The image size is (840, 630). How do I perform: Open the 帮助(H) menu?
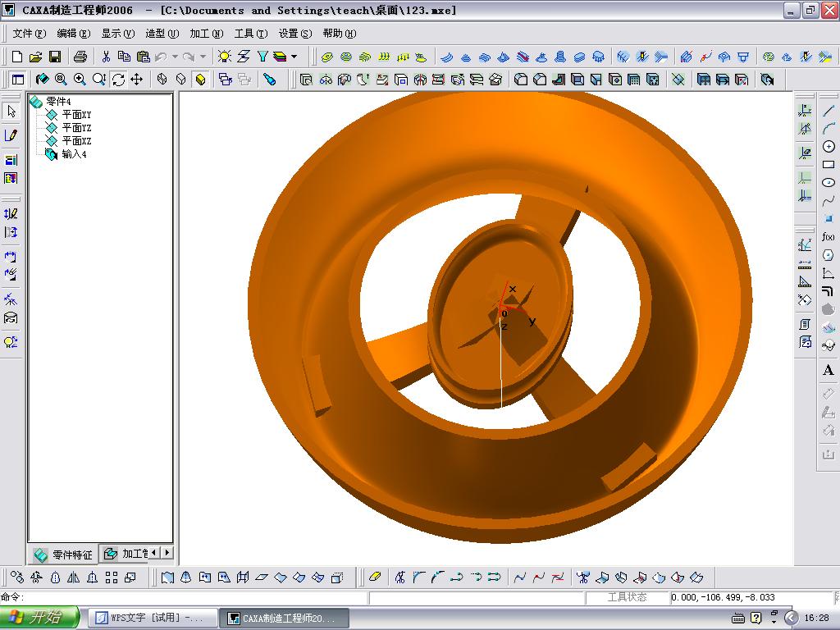[339, 33]
